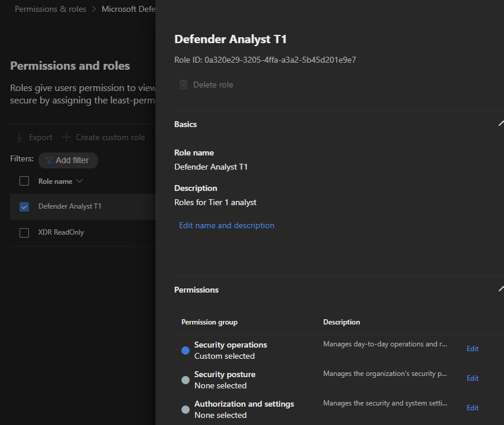
Task: Click Edit name and description
Action: click(x=226, y=225)
